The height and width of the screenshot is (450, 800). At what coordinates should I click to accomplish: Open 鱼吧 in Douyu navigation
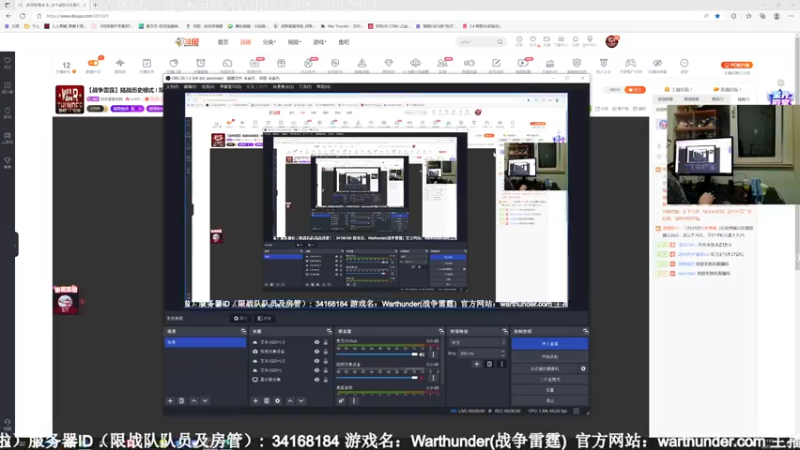pyautogui.click(x=344, y=42)
